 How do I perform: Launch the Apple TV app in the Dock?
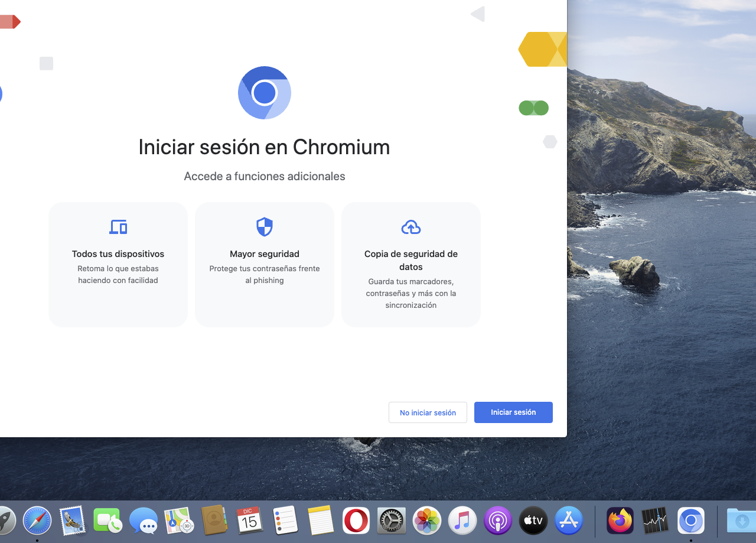[x=533, y=521]
